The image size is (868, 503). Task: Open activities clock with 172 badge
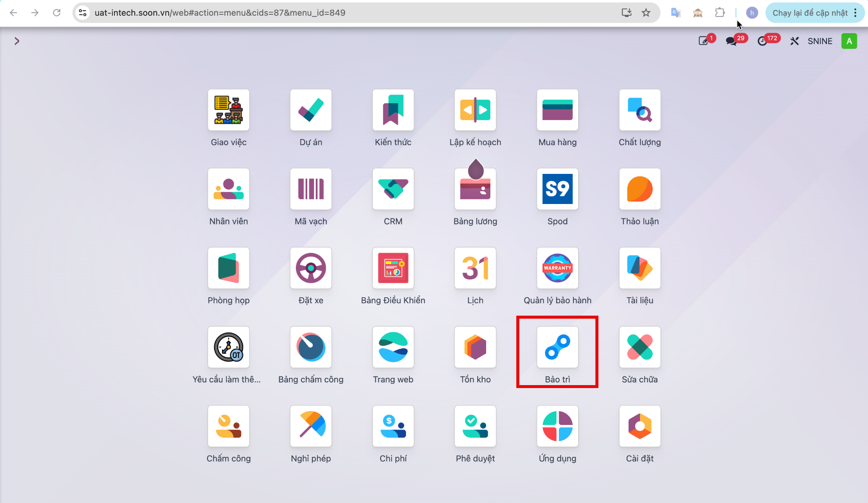[x=762, y=41]
